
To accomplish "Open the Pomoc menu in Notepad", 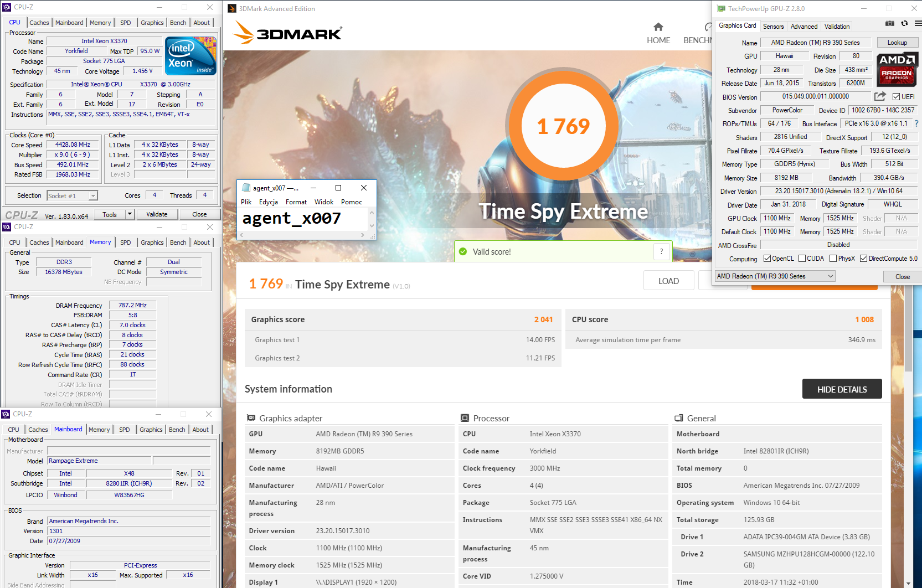I will point(352,202).
